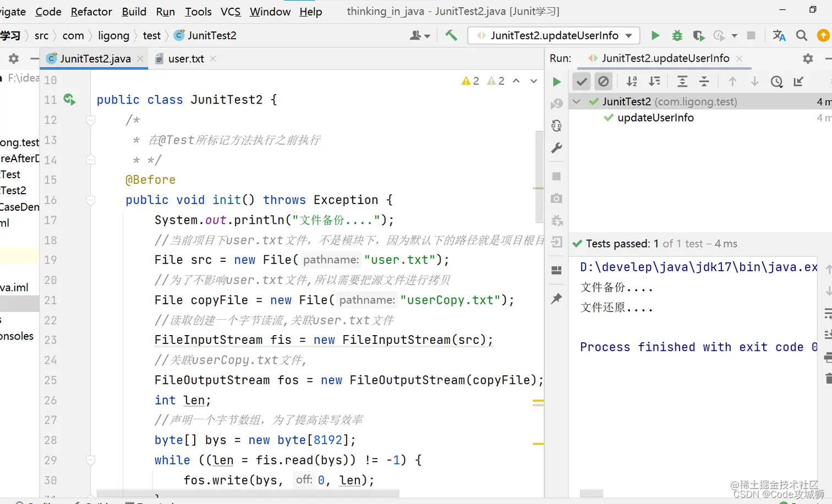Screen dimensions: 832x504
Task: Go to next highlighted warning arrow
Action: [533, 81]
